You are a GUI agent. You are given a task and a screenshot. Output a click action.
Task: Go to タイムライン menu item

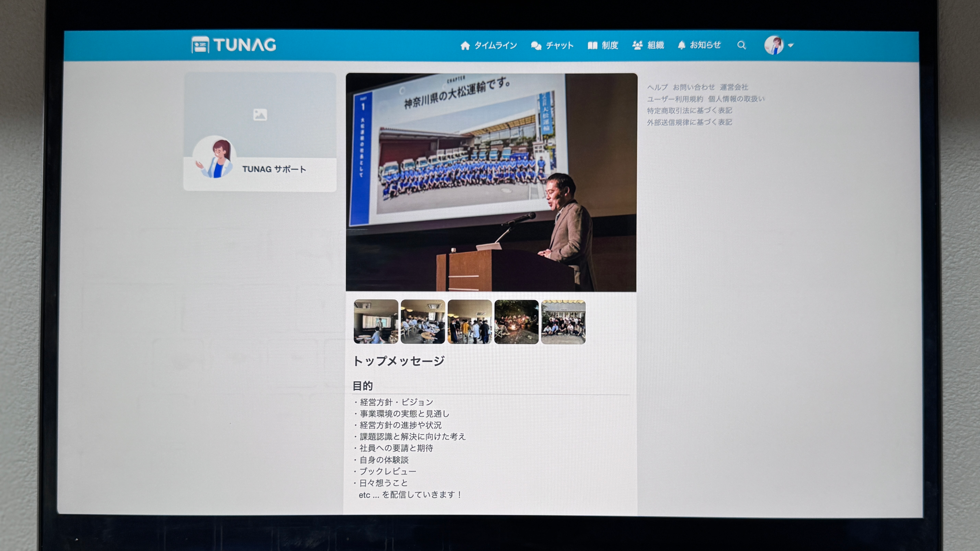pyautogui.click(x=495, y=46)
